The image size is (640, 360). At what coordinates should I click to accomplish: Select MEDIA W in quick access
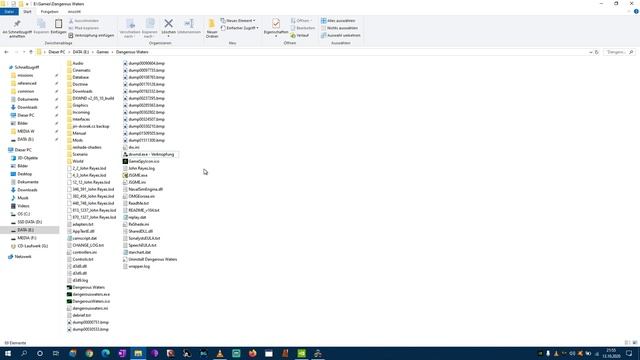pyautogui.click(x=26, y=131)
